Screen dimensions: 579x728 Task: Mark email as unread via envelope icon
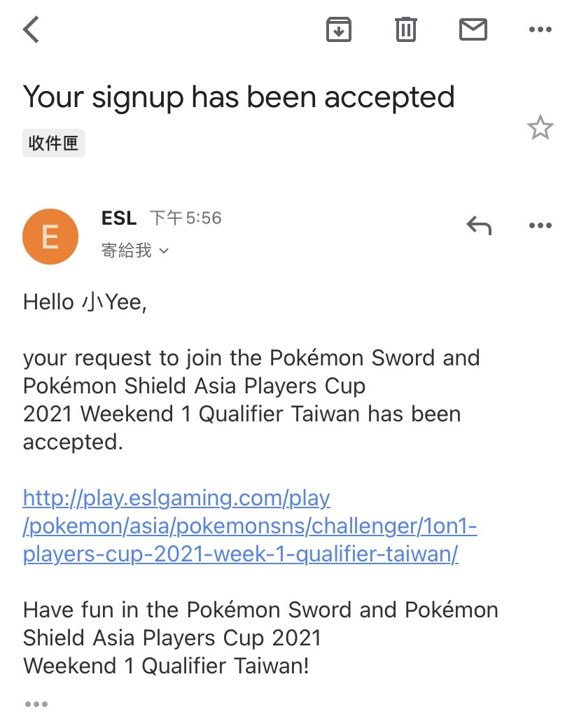473,29
